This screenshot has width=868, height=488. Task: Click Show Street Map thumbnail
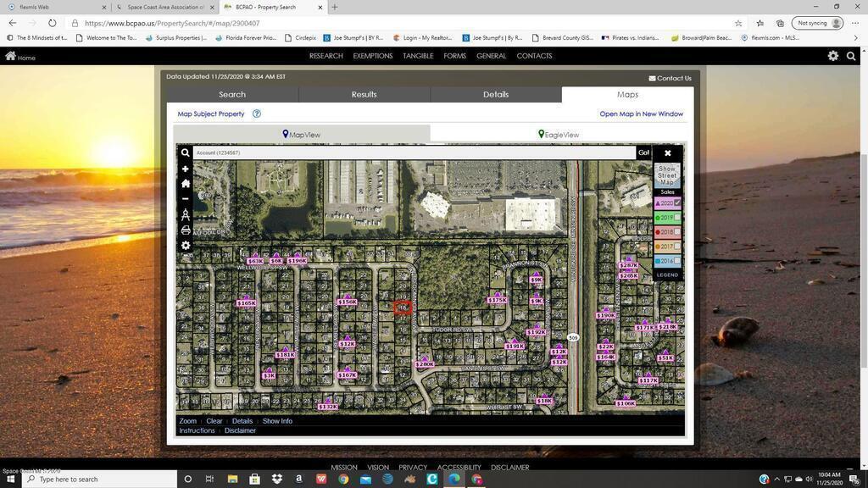[x=667, y=175]
